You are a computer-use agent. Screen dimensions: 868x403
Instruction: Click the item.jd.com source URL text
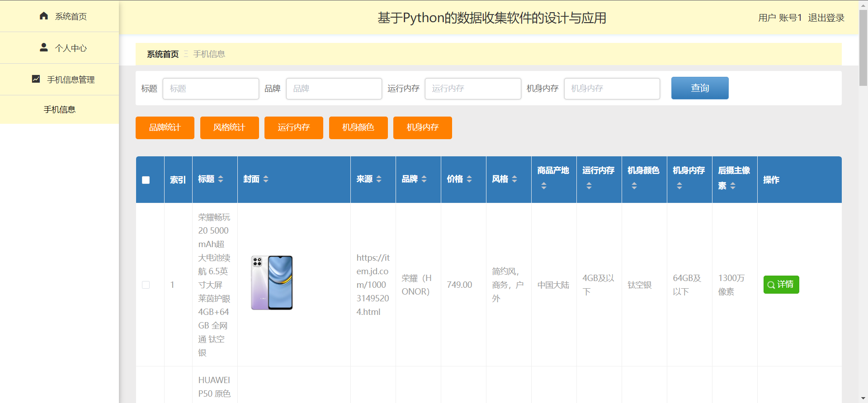coord(373,285)
